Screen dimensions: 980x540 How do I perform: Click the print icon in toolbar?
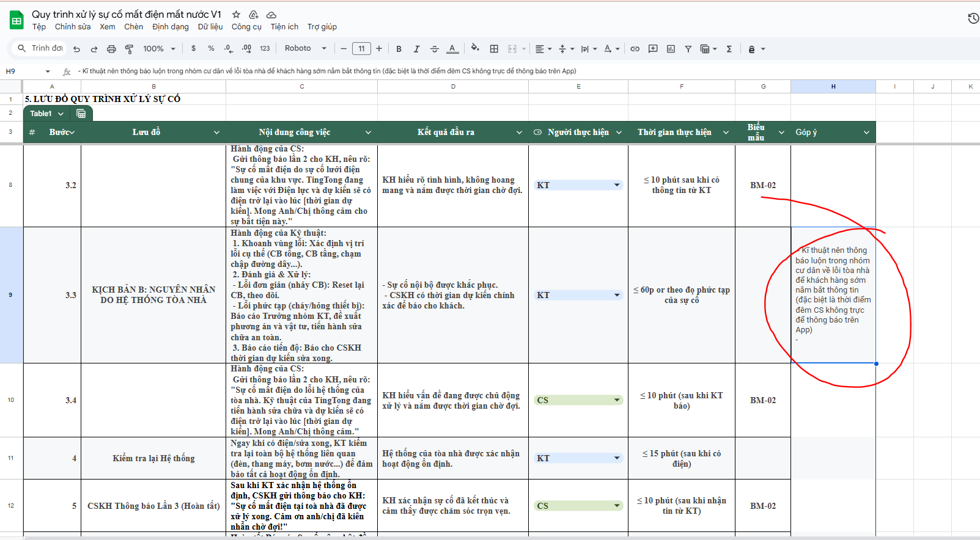coord(111,49)
